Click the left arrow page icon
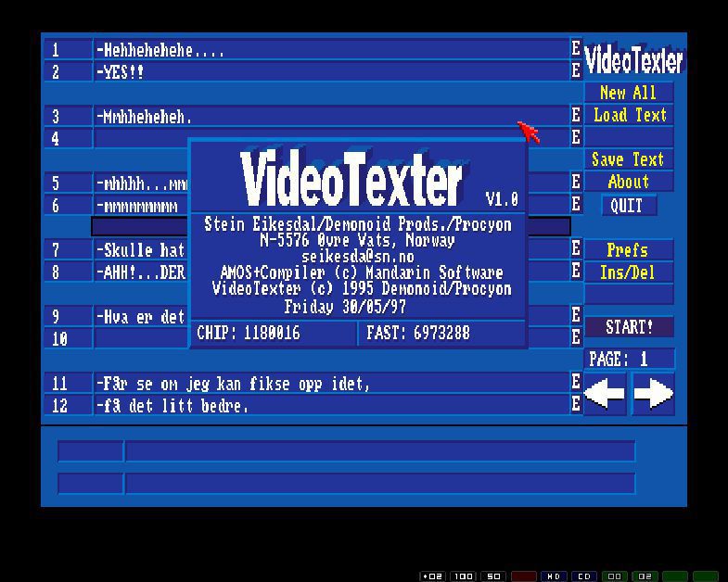The width and height of the screenshot is (728, 582). tap(605, 393)
